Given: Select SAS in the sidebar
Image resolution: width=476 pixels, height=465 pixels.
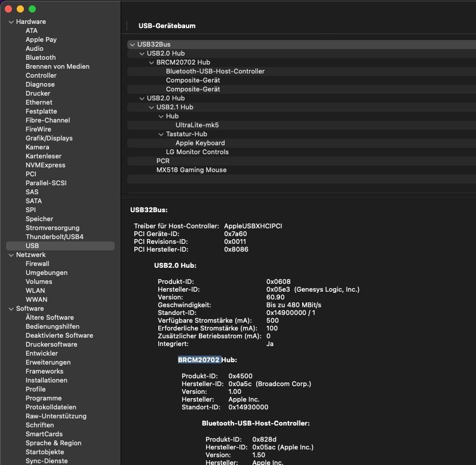Looking at the screenshot, I should point(32,192).
